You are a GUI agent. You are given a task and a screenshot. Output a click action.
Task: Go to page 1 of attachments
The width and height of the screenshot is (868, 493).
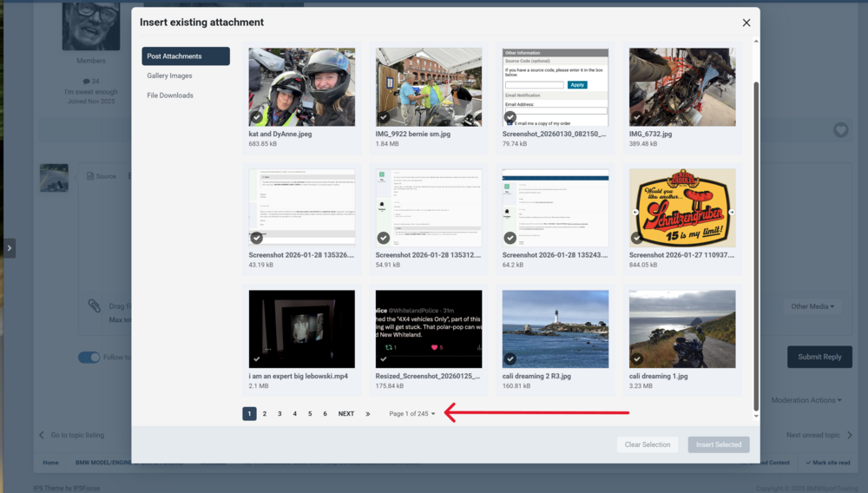249,414
